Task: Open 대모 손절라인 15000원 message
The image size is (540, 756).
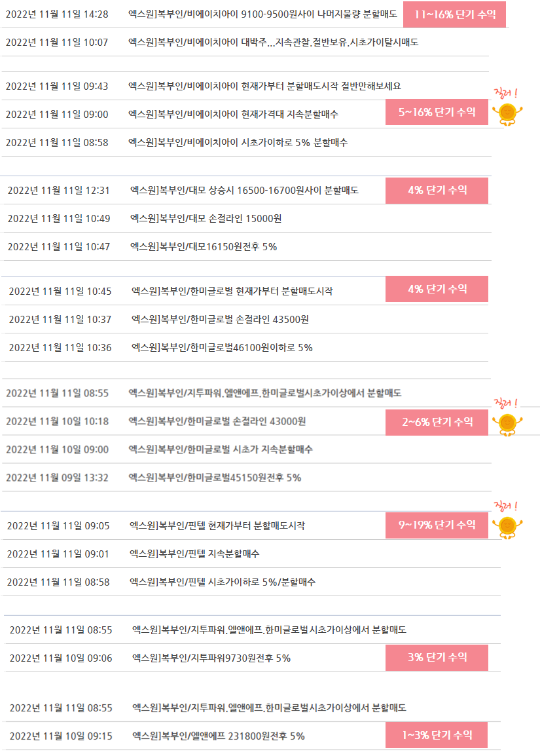Action: 206,218
